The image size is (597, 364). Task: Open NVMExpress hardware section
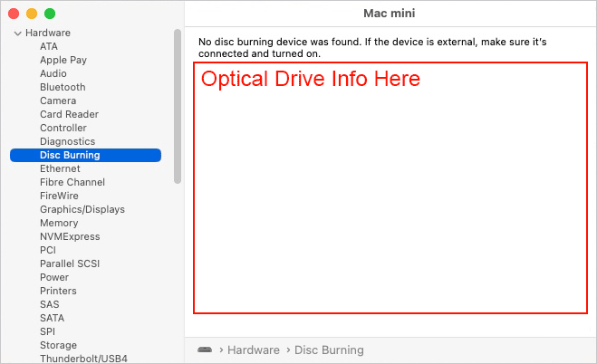(x=68, y=236)
